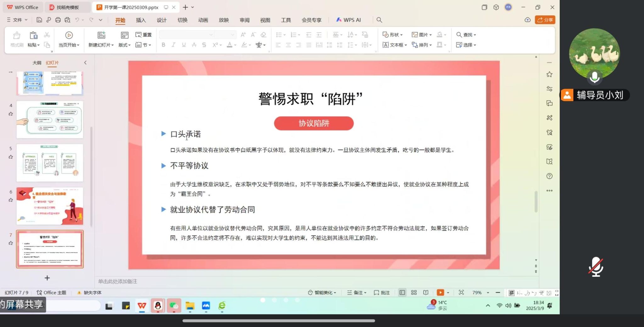Start slideshow with orange play button in status bar

pos(440,292)
